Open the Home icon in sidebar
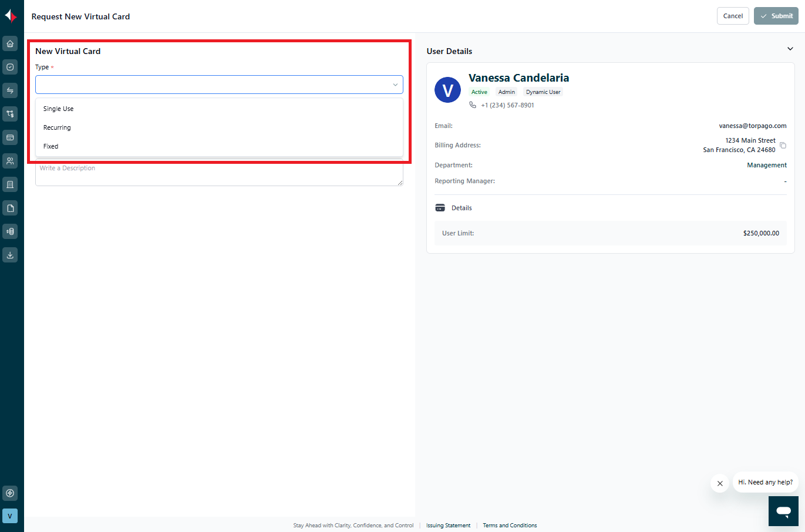Viewport: 805px width, 532px height. point(10,43)
